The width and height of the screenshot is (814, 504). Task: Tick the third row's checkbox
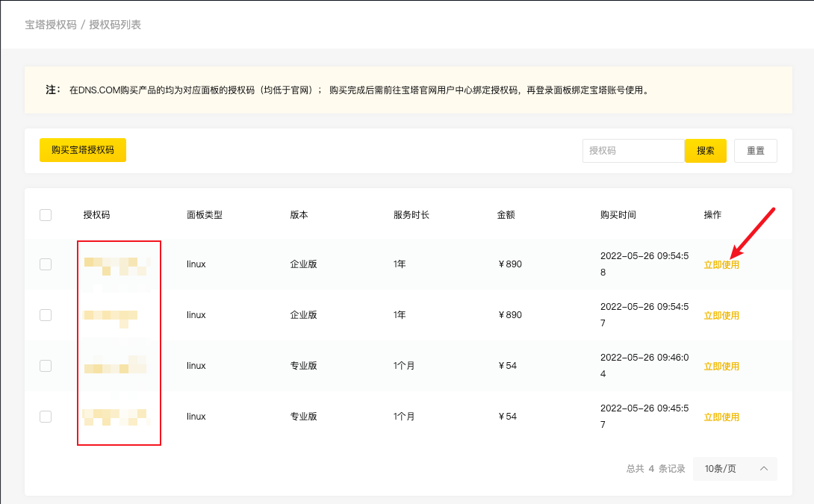pyautogui.click(x=46, y=366)
